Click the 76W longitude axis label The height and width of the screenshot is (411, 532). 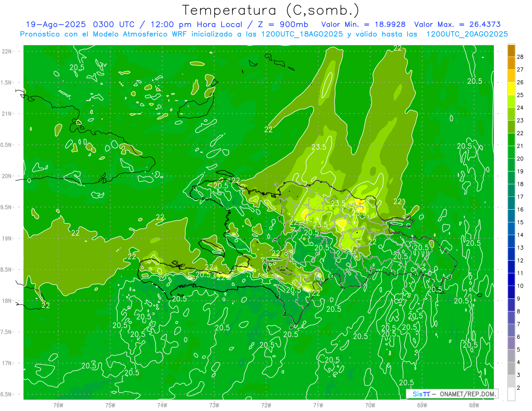point(58,405)
